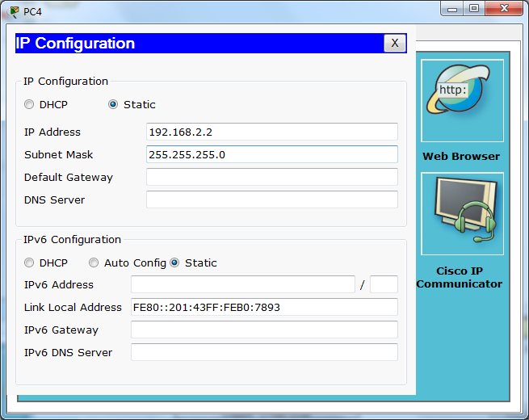Select the IPv6 Static radio button
529x420 pixels.
174,262
